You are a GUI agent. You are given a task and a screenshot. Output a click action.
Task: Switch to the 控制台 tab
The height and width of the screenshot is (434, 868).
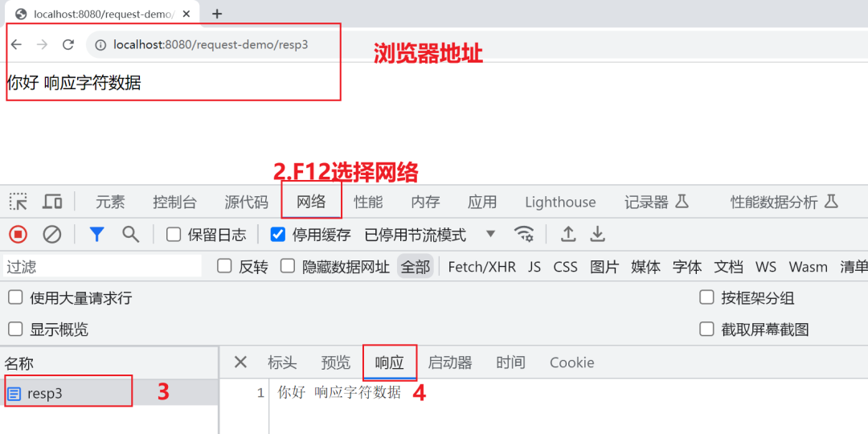click(175, 202)
